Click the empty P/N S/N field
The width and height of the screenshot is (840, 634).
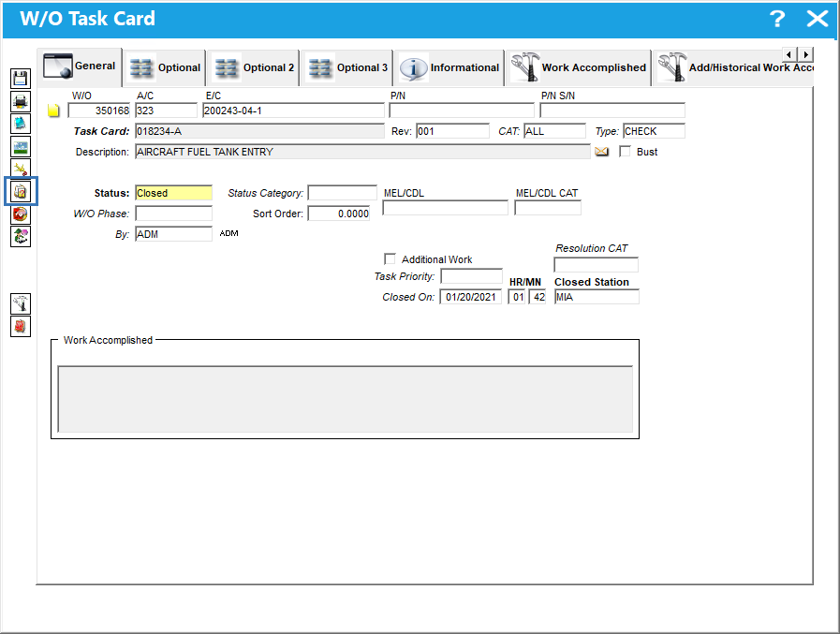pos(612,111)
